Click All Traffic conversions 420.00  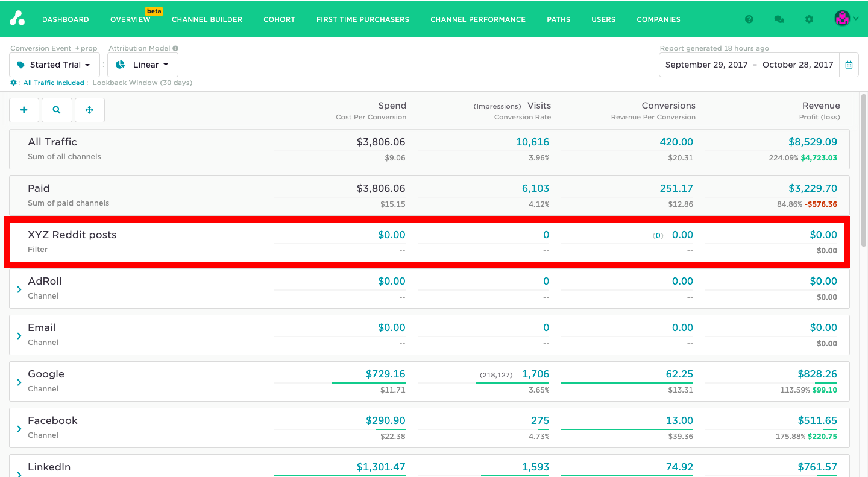[676, 142]
